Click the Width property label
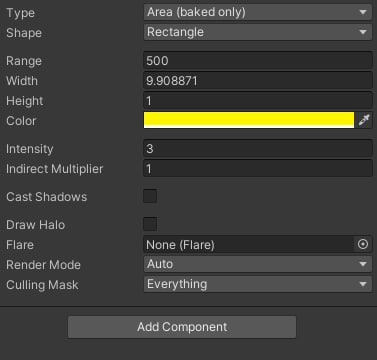 point(22,81)
